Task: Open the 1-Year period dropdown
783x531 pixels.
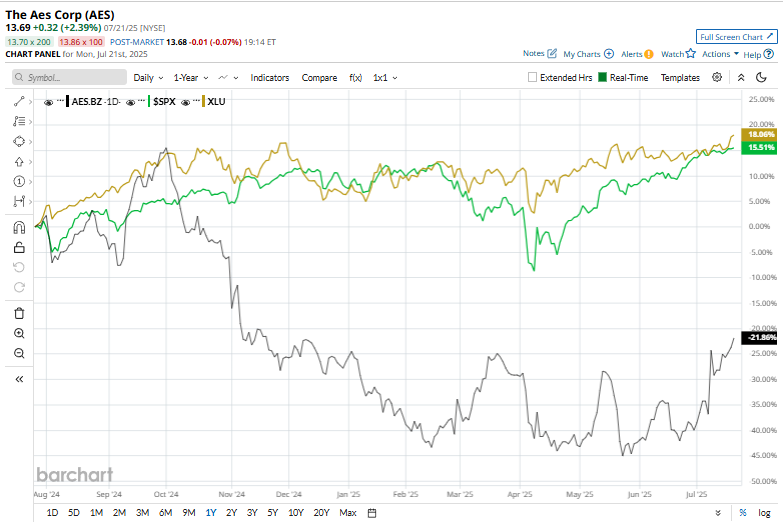Action: point(191,78)
